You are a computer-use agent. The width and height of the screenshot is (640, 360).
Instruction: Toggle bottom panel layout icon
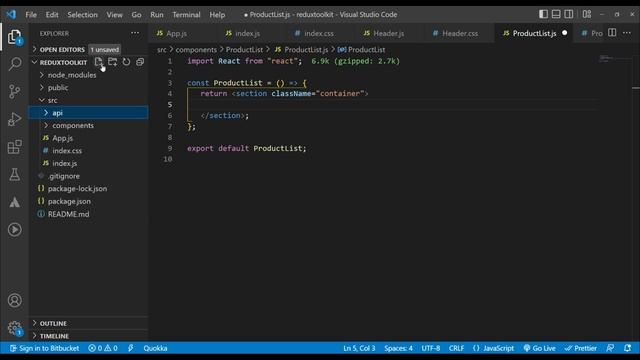[x=556, y=14]
